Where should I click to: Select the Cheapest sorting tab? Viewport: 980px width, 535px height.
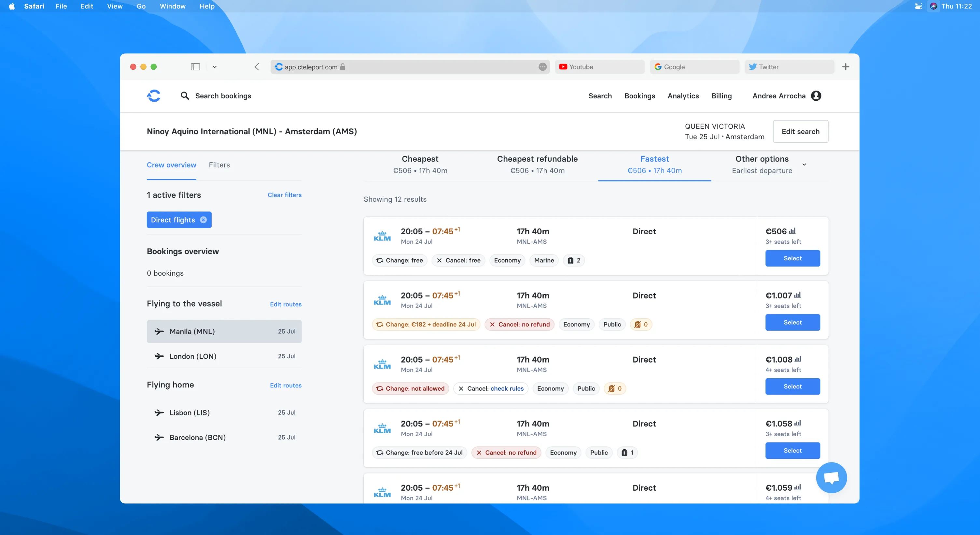(x=420, y=165)
